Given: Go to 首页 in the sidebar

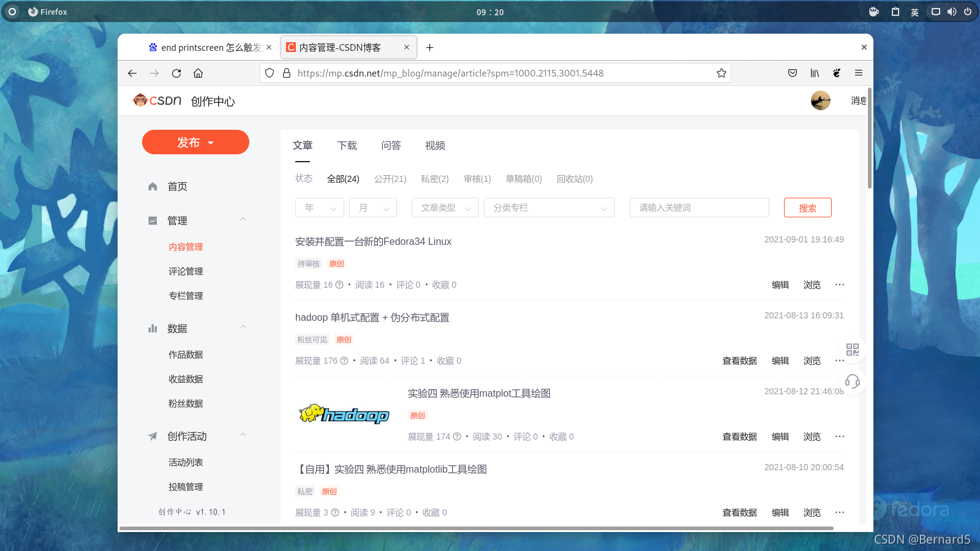Looking at the screenshot, I should tap(177, 186).
